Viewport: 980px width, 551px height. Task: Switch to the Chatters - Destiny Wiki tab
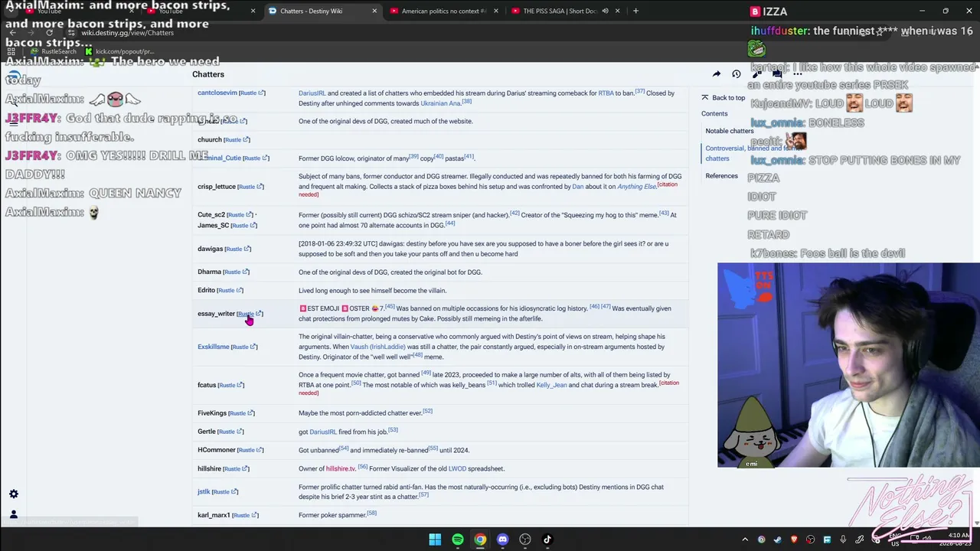coord(322,11)
